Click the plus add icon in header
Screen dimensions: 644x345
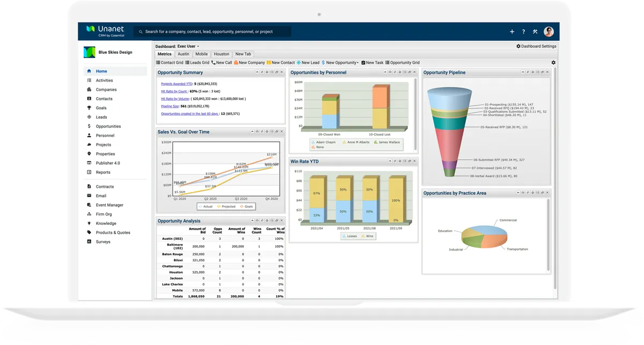(x=512, y=32)
